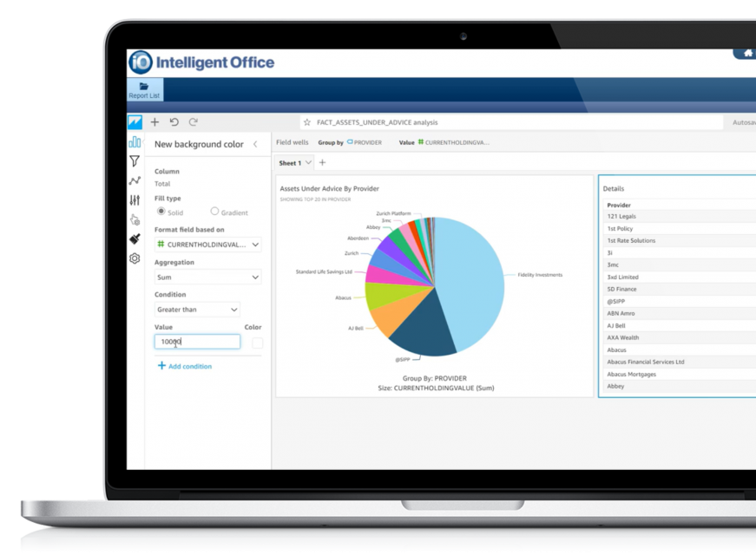Click the Value input field
The width and height of the screenshot is (756, 555).
(x=197, y=342)
